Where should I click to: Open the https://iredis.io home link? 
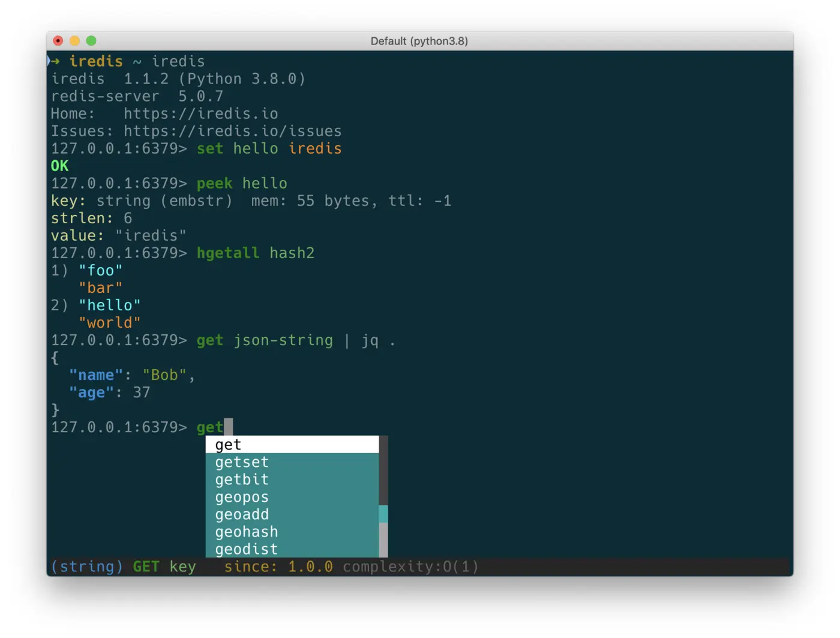(x=201, y=114)
